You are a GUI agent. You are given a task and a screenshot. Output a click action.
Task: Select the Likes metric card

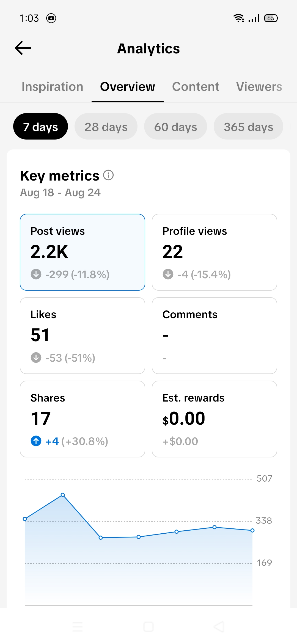point(82,335)
